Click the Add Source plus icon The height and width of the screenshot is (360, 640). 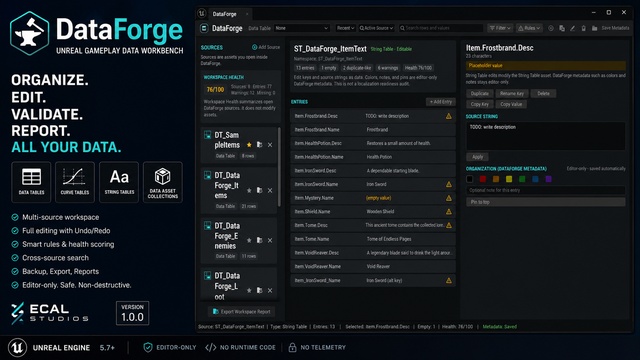254,47
